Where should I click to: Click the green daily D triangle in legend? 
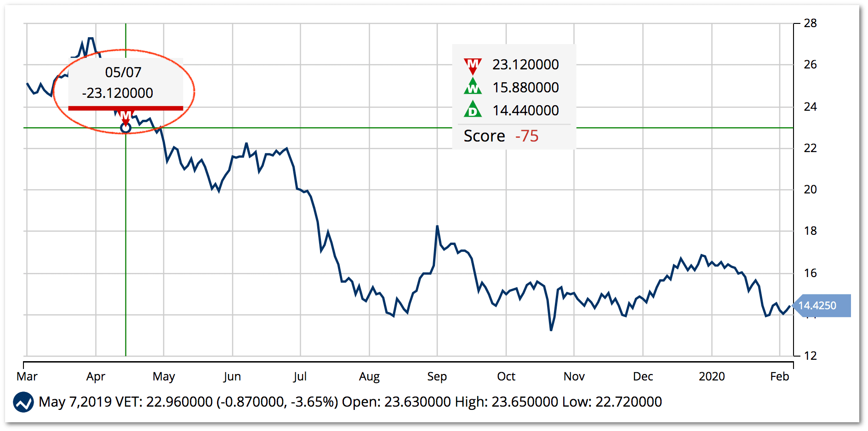tap(473, 109)
